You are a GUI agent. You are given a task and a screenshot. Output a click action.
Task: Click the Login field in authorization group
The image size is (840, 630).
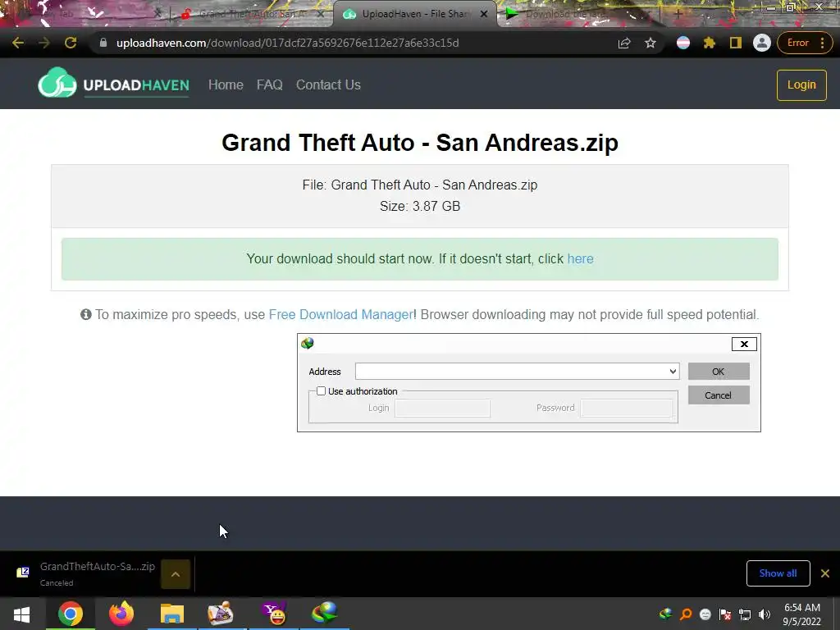(442, 408)
